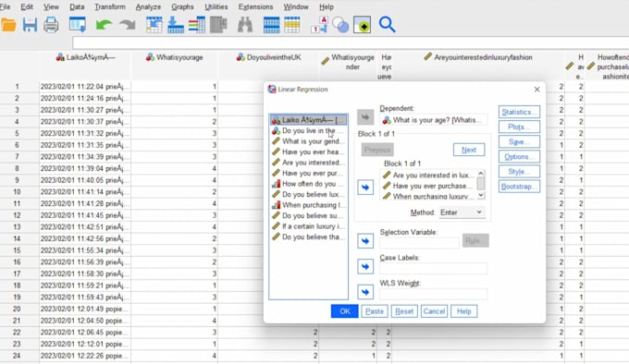The image size is (629, 364).
Task: Click the arrow button beside Selection Variable
Action: click(x=365, y=240)
